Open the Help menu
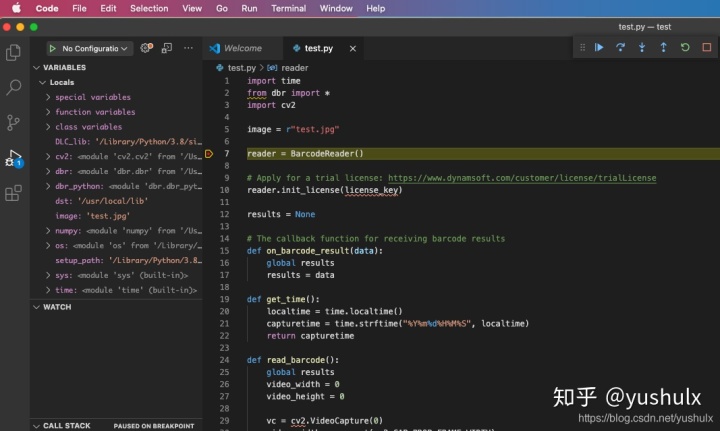 375,8
